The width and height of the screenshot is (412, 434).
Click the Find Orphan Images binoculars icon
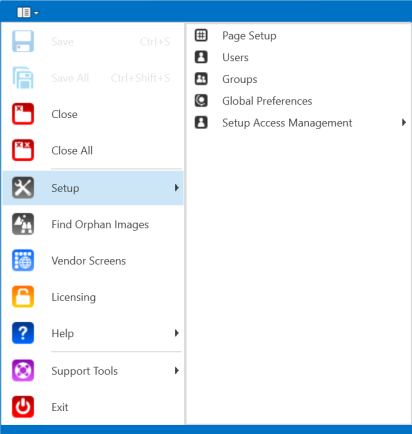pyautogui.click(x=23, y=224)
